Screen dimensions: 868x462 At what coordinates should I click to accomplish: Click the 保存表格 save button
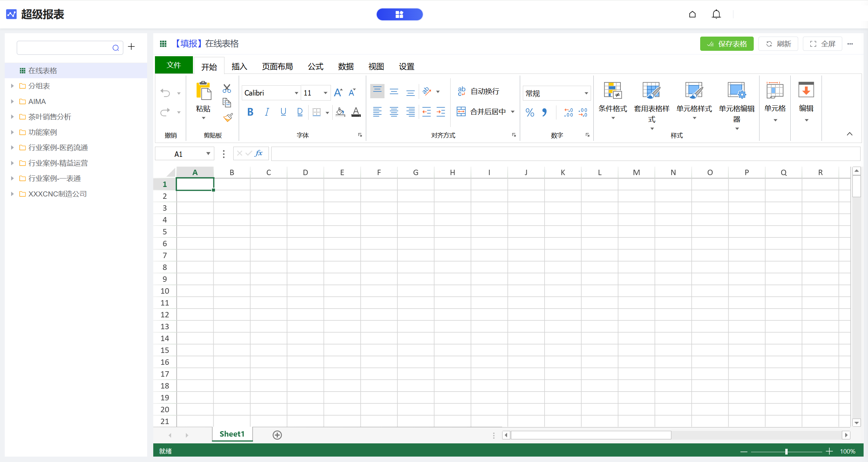click(727, 44)
